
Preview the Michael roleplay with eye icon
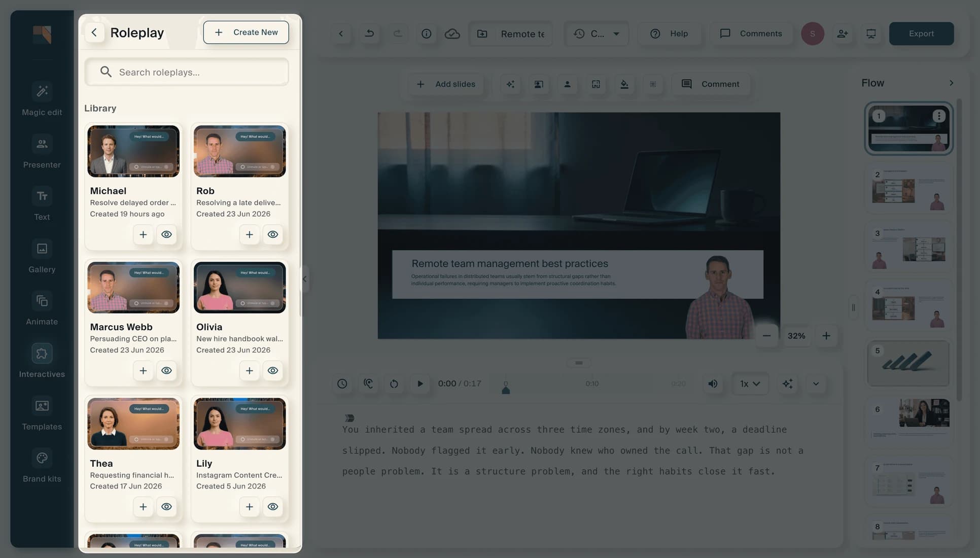pyautogui.click(x=166, y=234)
